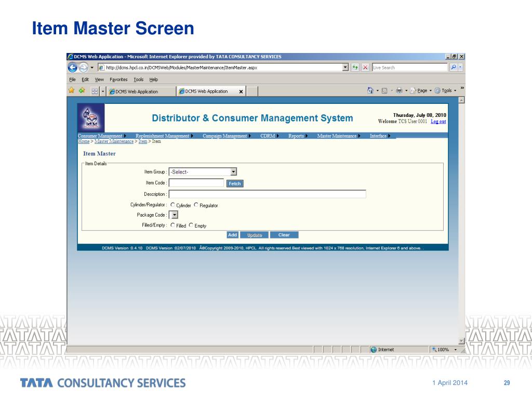Open a new blank tab
Viewport: 532px width, 399px height.
252,91
